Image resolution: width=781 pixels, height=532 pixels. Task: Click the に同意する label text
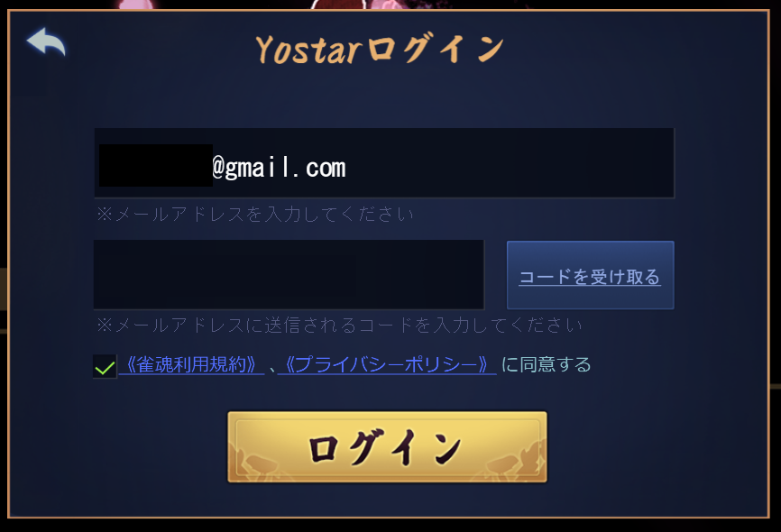click(x=546, y=364)
